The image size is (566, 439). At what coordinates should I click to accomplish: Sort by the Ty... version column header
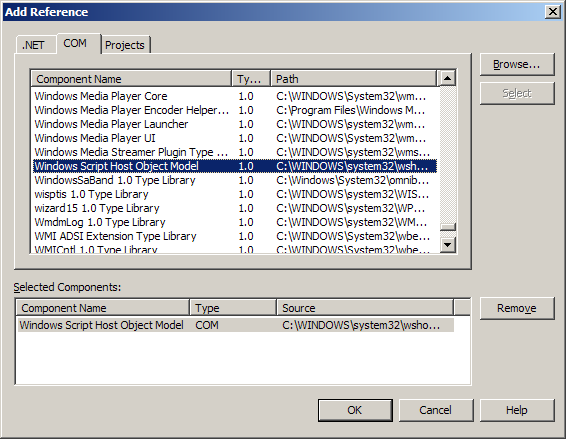[251, 79]
